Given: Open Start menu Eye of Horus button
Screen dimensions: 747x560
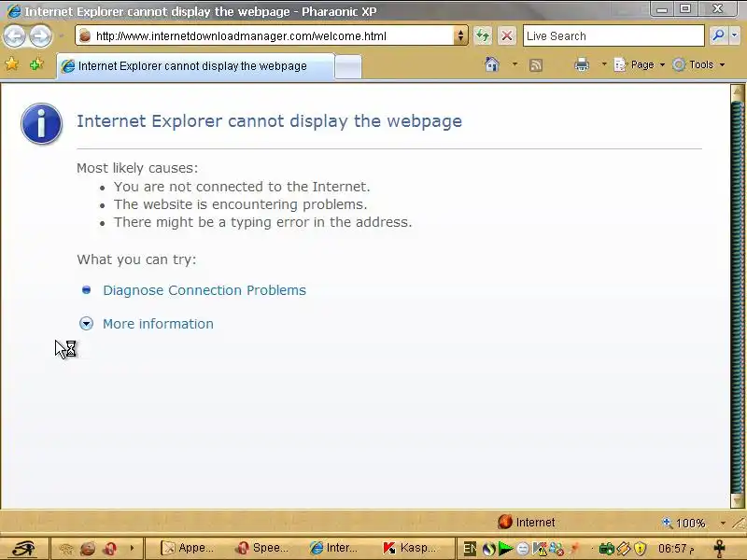Looking at the screenshot, I should click(x=24, y=549).
